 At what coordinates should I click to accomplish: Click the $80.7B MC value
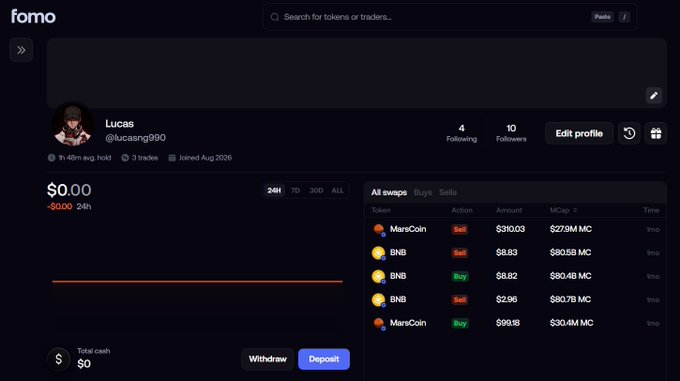pyautogui.click(x=570, y=299)
